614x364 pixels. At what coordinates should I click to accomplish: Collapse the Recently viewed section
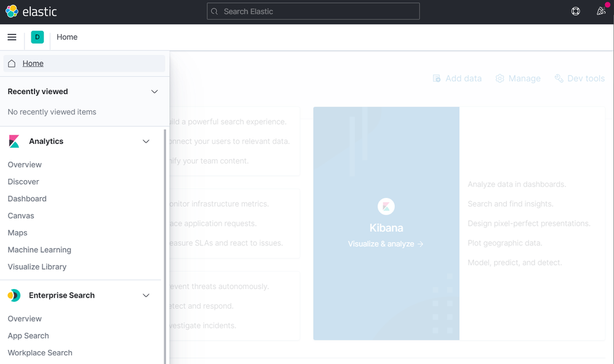tap(154, 92)
